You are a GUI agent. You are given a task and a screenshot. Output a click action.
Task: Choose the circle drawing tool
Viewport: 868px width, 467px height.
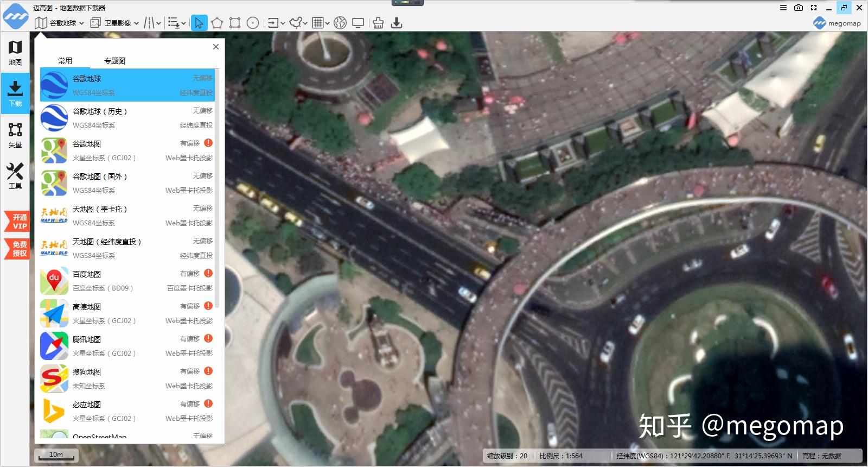(x=253, y=23)
